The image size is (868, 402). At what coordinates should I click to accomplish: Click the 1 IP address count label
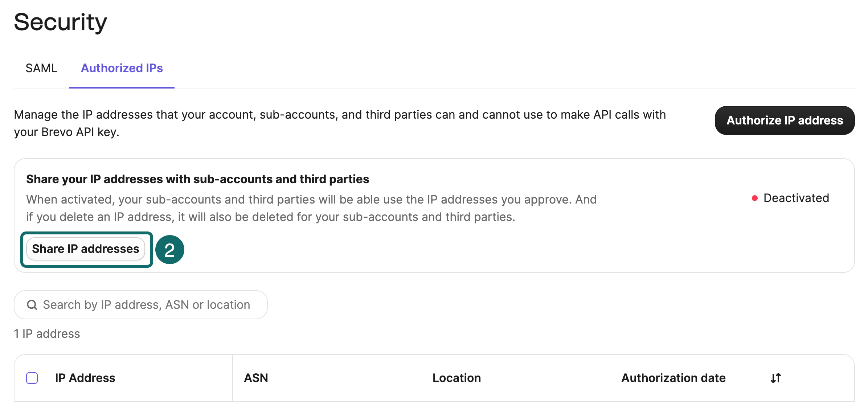point(46,333)
